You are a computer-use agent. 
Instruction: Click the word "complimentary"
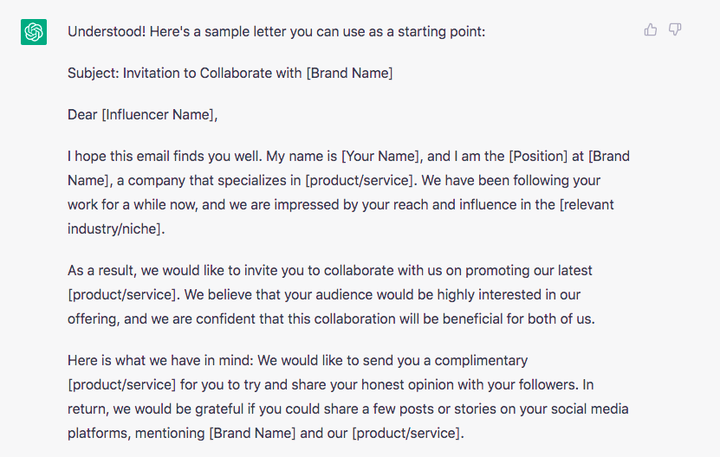[481, 361]
